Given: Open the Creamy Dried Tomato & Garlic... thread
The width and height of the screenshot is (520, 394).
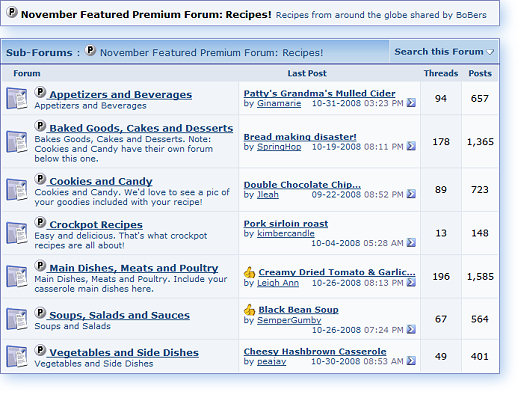Looking at the screenshot, I should pyautogui.click(x=337, y=272).
